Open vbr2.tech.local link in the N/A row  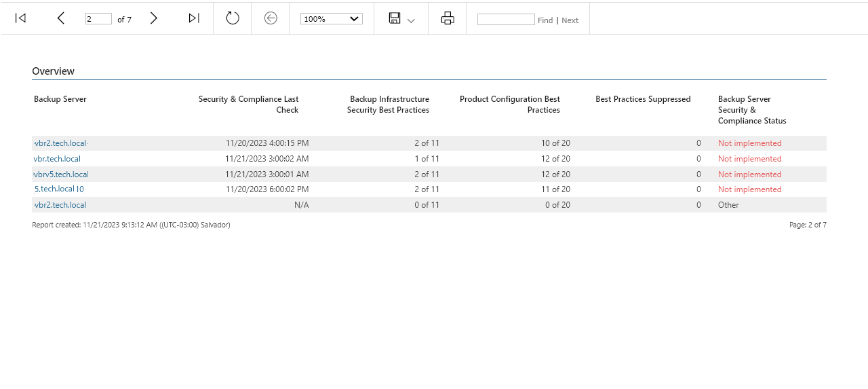point(60,205)
